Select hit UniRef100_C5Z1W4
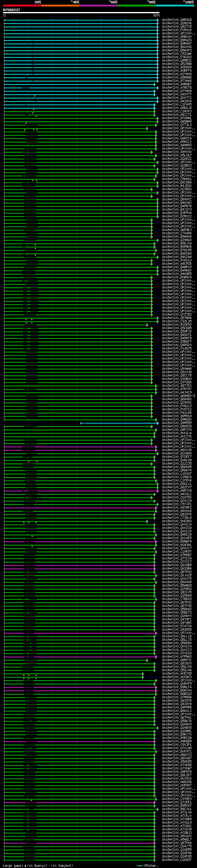Image resolution: width=197 pixels, height=868 pixels. point(177,54)
